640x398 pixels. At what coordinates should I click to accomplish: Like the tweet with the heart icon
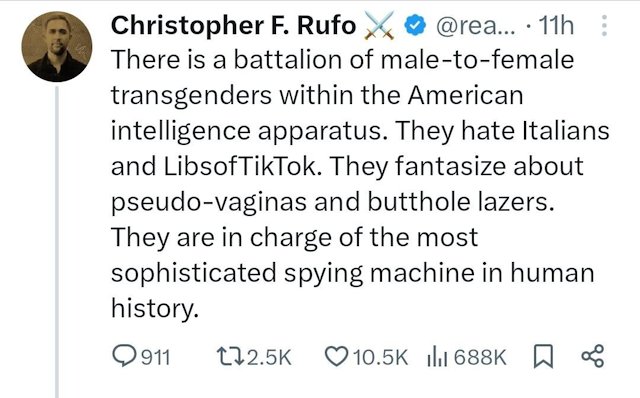pyautogui.click(x=337, y=356)
